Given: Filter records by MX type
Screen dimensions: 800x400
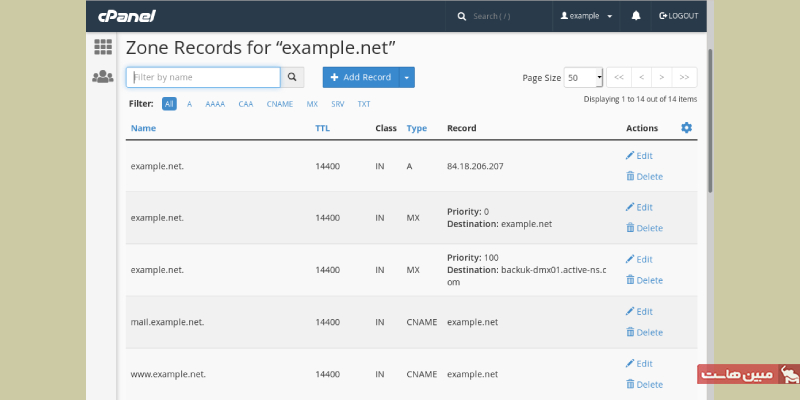Looking at the screenshot, I should point(312,104).
